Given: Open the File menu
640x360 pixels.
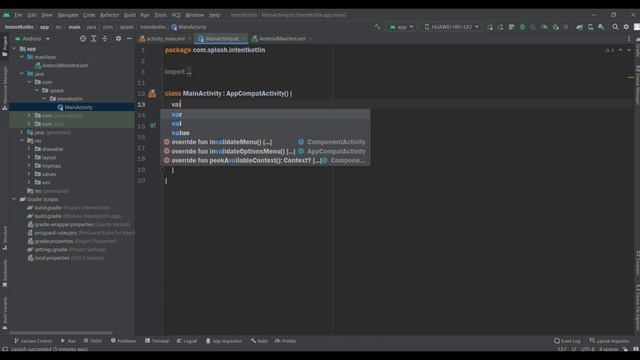Looking at the screenshot, I should (x=18, y=15).
